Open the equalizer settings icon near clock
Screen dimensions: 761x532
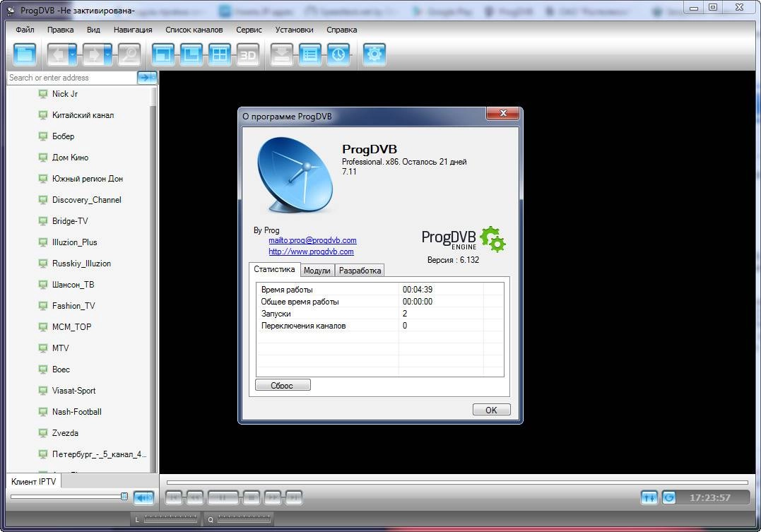pos(649,497)
